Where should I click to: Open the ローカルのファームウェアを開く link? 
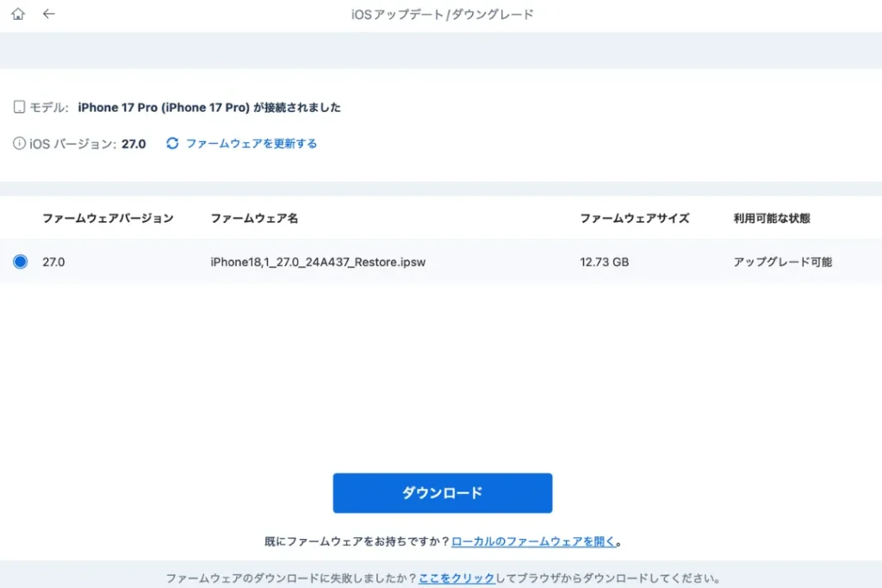coord(533,542)
